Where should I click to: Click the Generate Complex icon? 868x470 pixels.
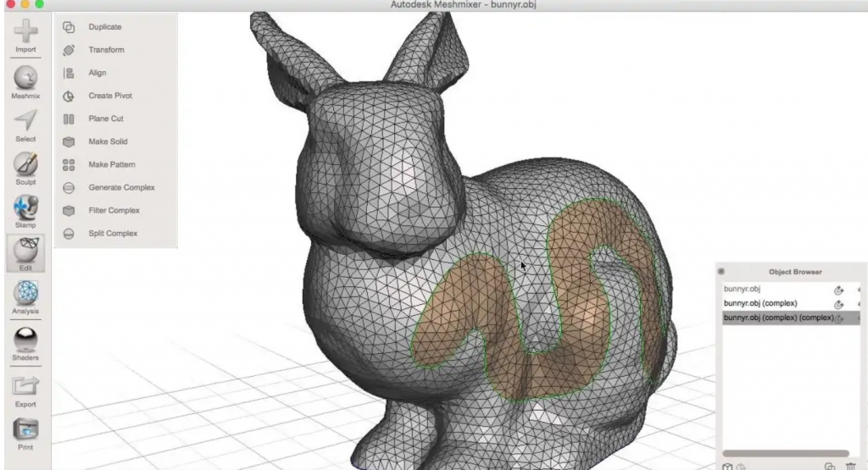[69, 188]
